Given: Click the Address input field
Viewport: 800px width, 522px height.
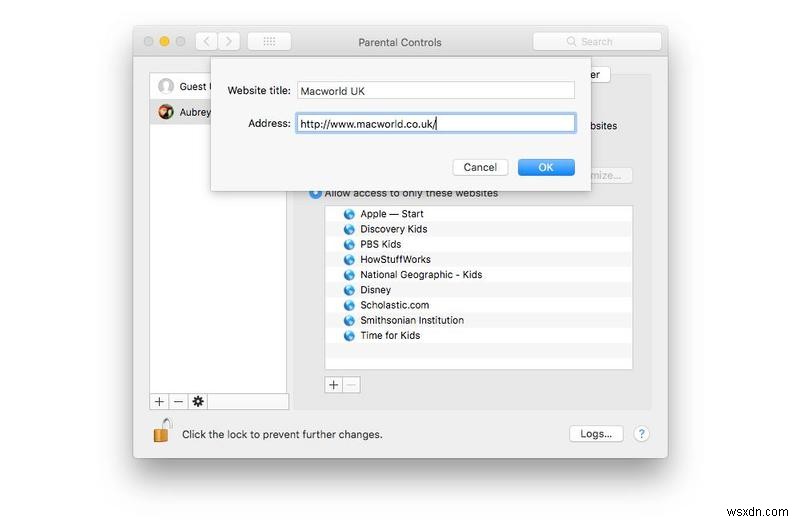Looking at the screenshot, I should pyautogui.click(x=436, y=123).
